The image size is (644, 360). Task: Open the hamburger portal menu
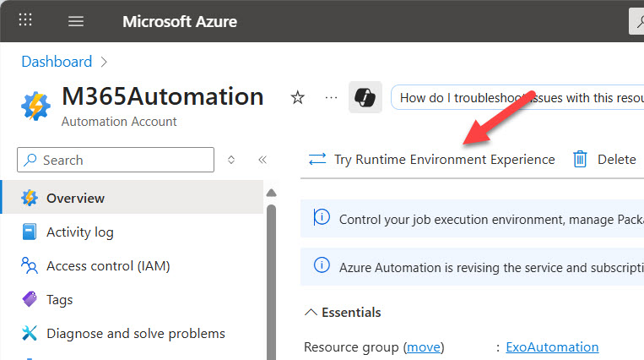tap(76, 21)
